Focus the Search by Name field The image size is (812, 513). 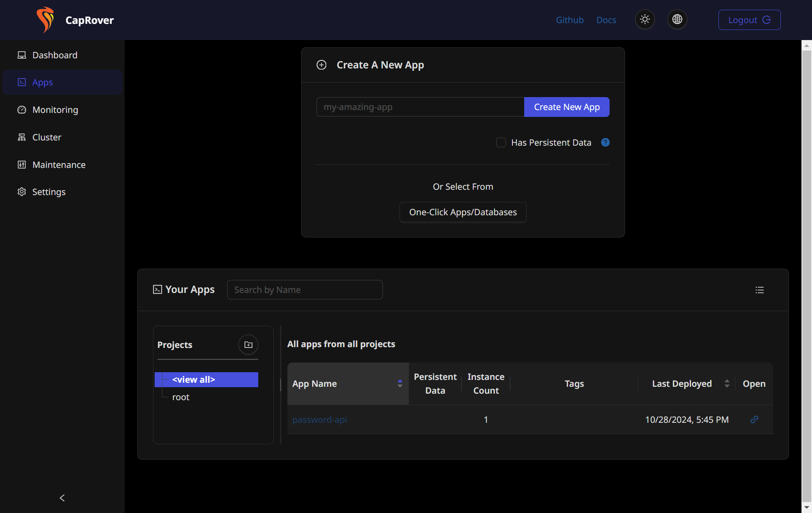click(x=305, y=290)
